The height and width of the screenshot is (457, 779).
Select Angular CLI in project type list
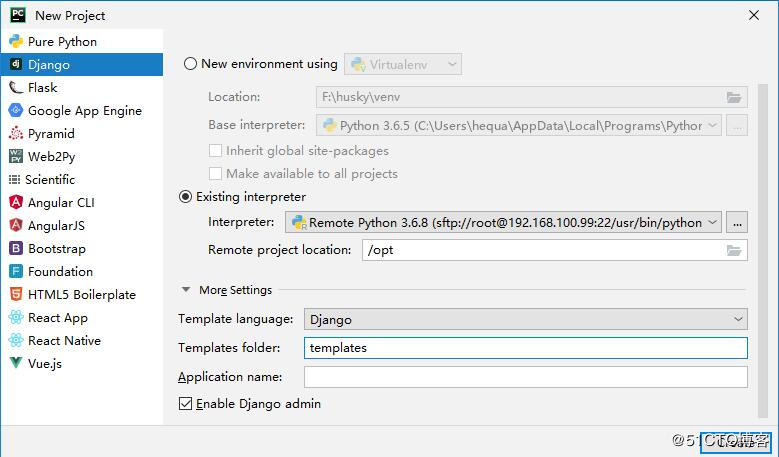click(x=82, y=202)
